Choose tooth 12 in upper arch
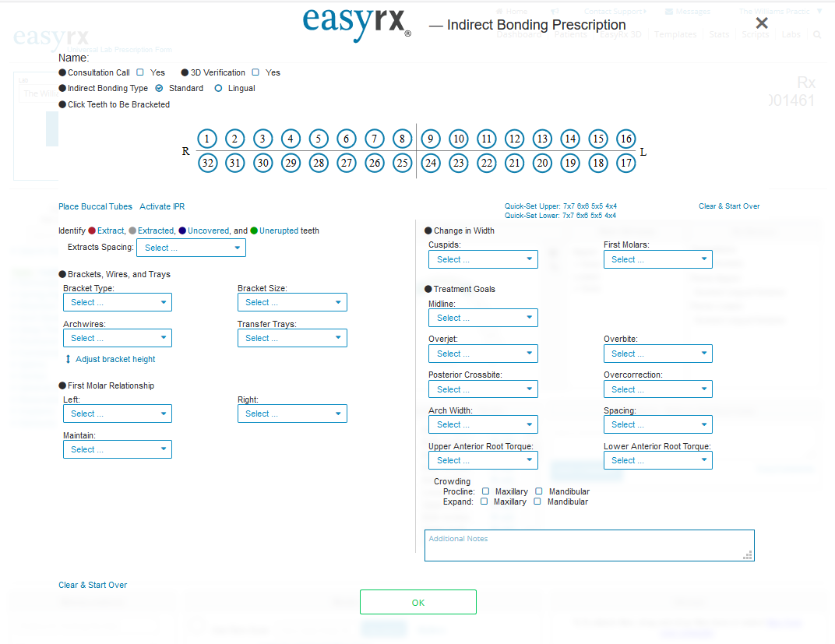835x644 pixels. [x=514, y=139]
